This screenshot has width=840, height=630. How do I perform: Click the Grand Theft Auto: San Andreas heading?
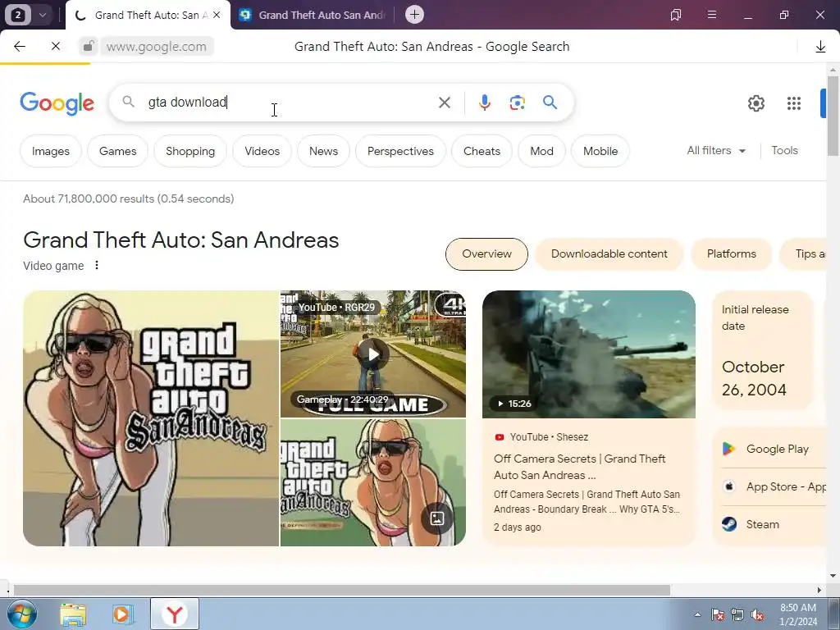pyautogui.click(x=181, y=240)
